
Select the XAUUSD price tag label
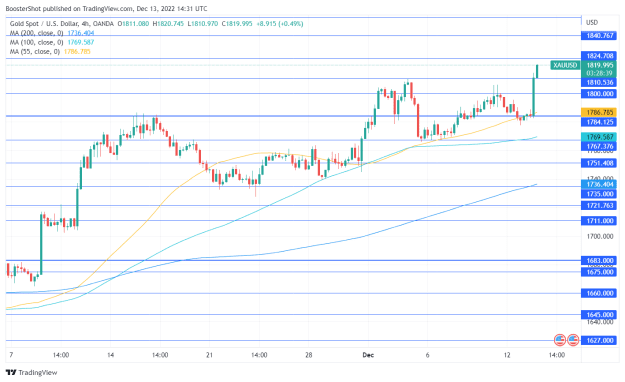pos(565,65)
